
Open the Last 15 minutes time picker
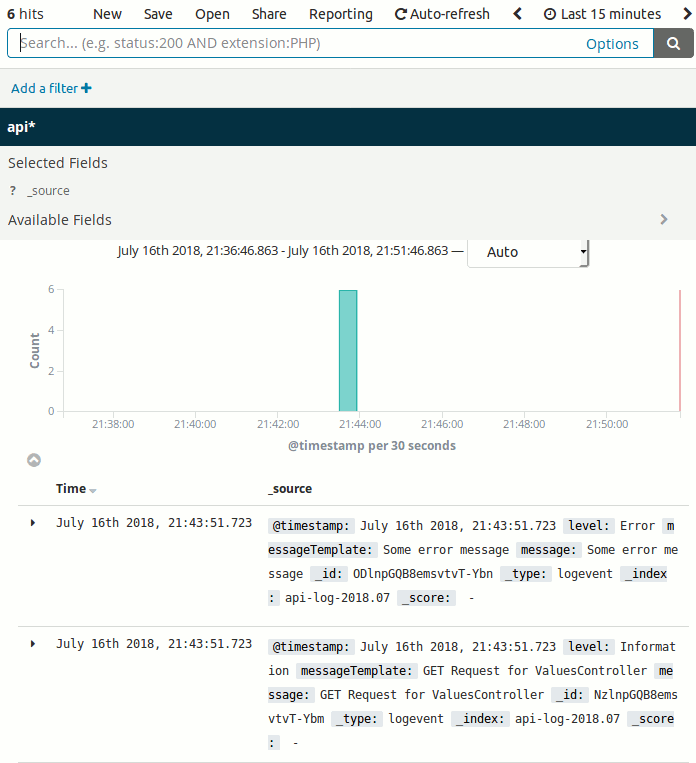(x=602, y=14)
